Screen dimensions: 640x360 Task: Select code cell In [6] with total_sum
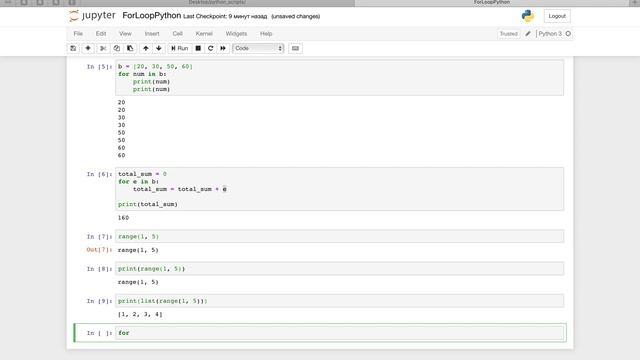[x=340, y=189]
